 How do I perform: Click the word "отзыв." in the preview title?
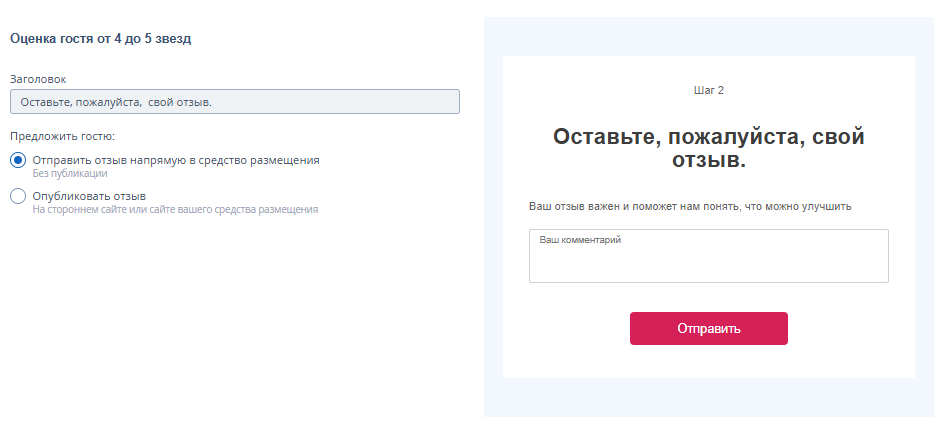708,159
